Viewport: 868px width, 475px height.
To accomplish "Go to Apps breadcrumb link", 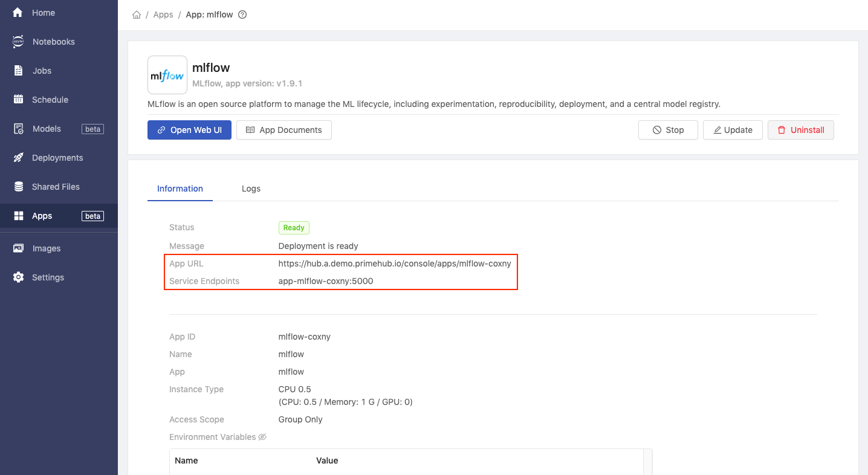I will tap(163, 15).
